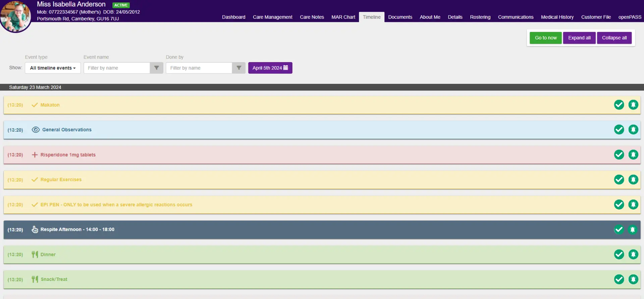
Task: Open the All timeline events dropdown
Action: coord(53,68)
